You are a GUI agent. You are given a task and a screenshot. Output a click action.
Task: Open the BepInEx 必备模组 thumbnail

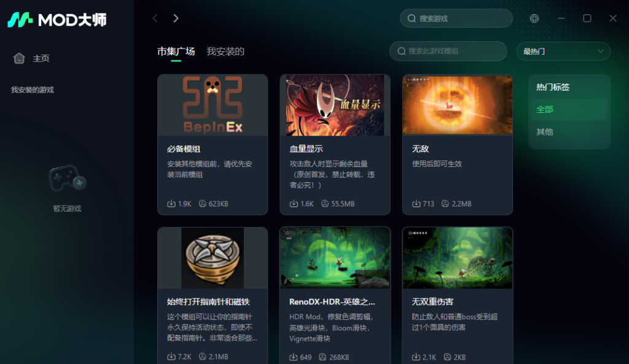tap(213, 105)
